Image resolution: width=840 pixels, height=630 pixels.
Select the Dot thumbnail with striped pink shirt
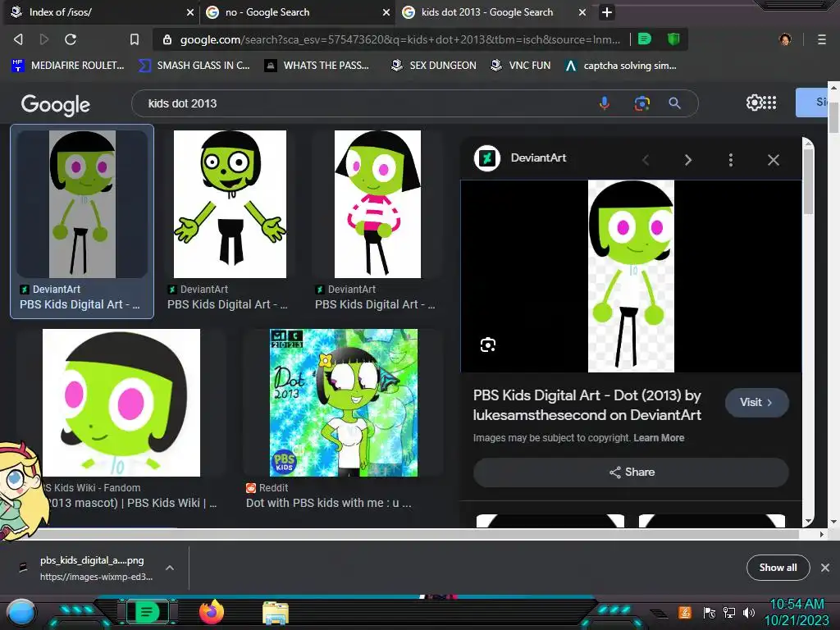(x=377, y=204)
